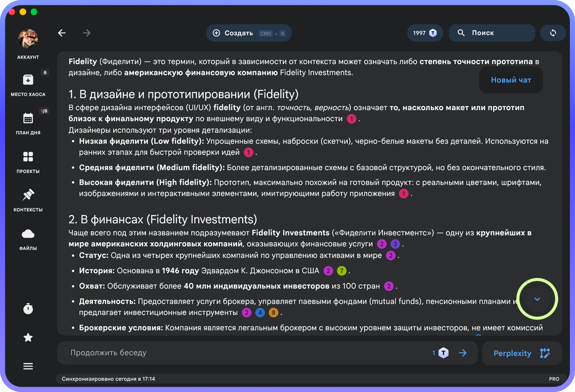575x392 pixels.
Task: Open Место хаоса inbox in sidebar
Action: [x=28, y=85]
